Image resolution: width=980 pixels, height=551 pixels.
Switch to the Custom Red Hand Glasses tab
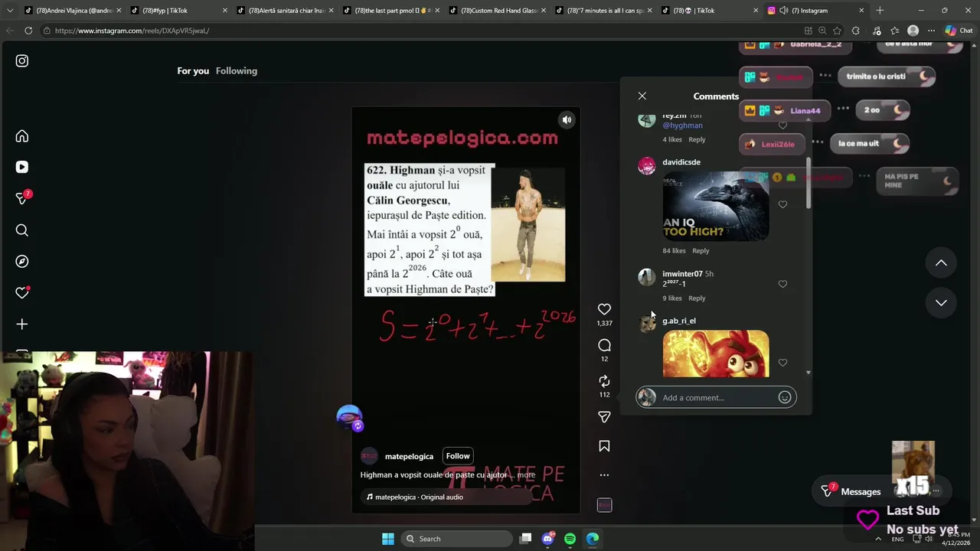[496, 11]
